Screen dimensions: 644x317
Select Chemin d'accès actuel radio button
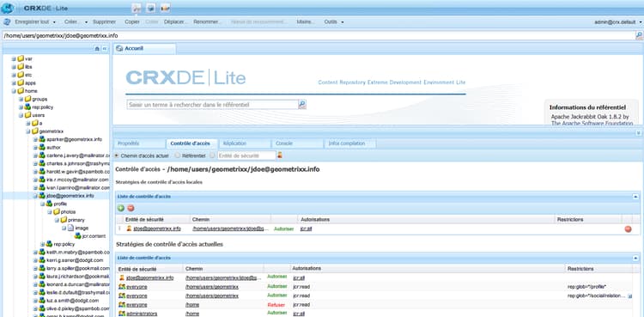click(x=117, y=155)
